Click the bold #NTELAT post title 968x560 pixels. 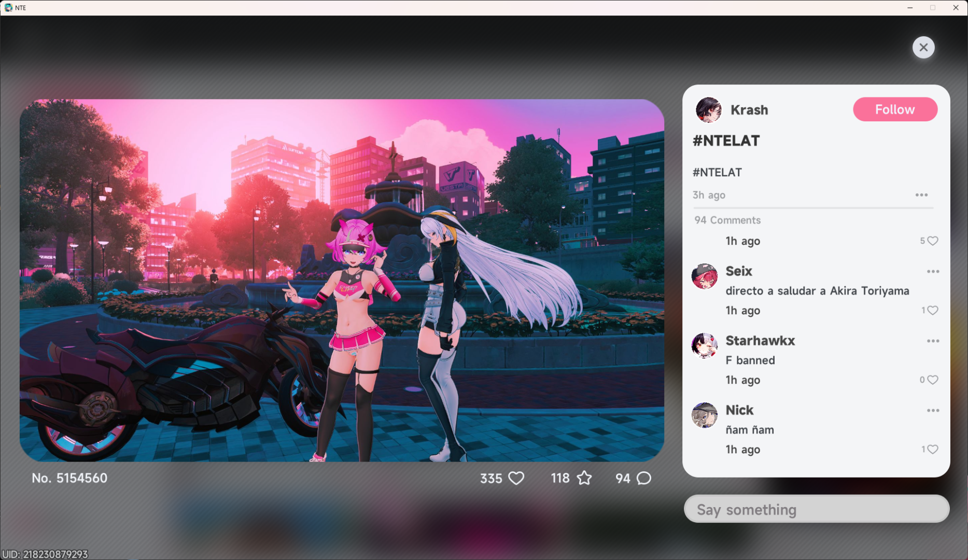click(x=726, y=141)
